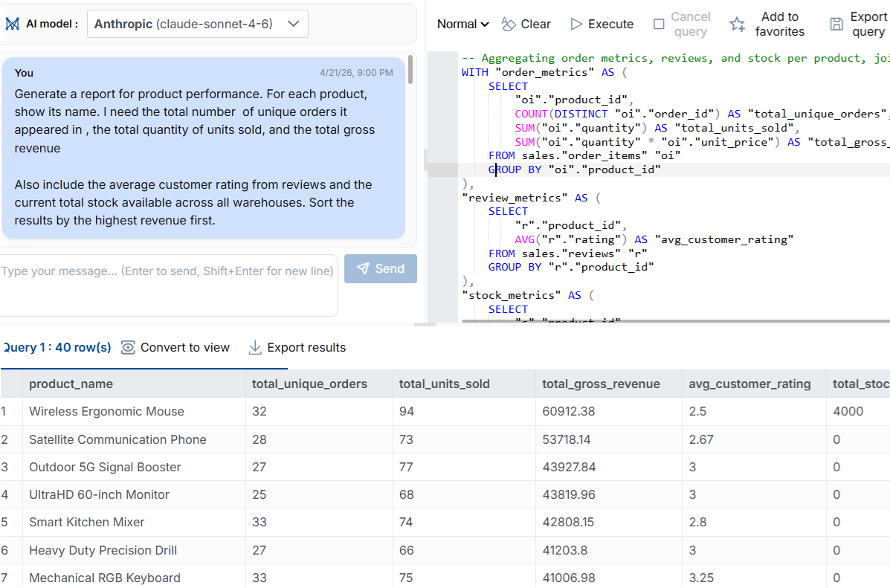Focus the chat message input field
The image size is (890, 588).
169,285
